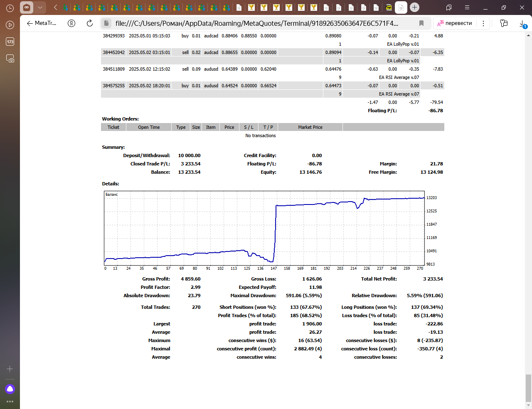This screenshot has width=532, height=409.
Task: Click the 'Open Time' column header
Action: (x=149, y=127)
